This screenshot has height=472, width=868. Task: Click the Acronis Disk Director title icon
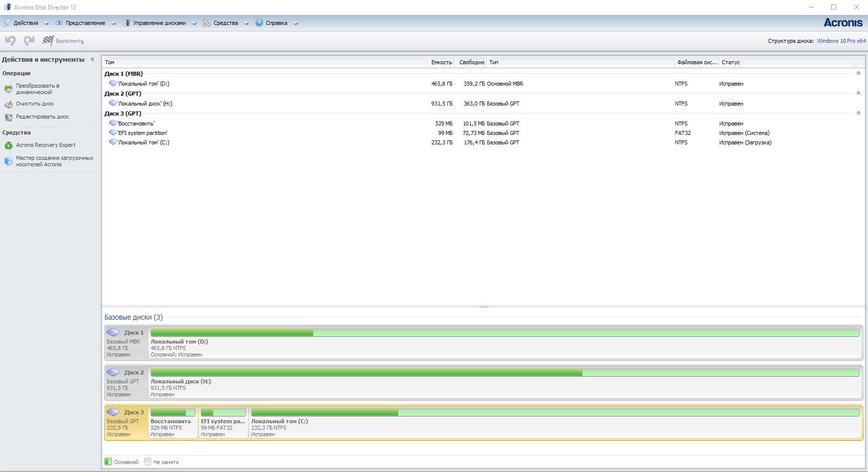pyautogui.click(x=7, y=7)
